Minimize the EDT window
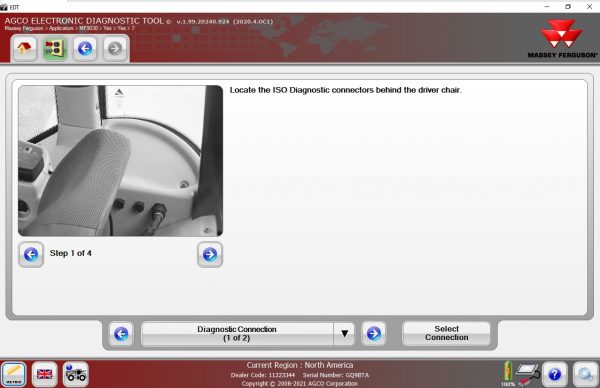 (x=547, y=7)
